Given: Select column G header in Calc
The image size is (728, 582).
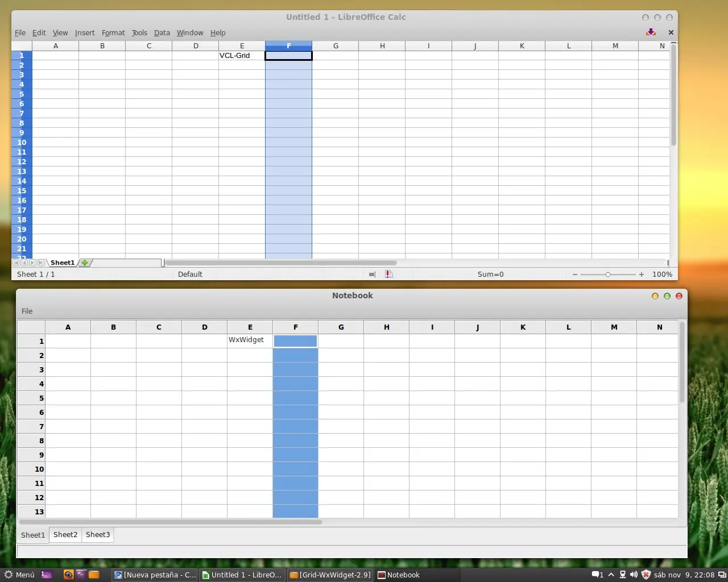Looking at the screenshot, I should point(336,45).
